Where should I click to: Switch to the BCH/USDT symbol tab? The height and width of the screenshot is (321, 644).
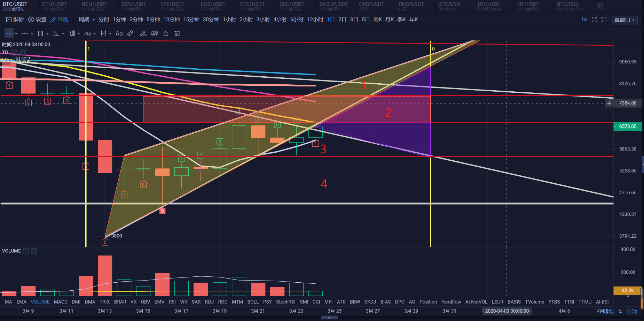95,6
